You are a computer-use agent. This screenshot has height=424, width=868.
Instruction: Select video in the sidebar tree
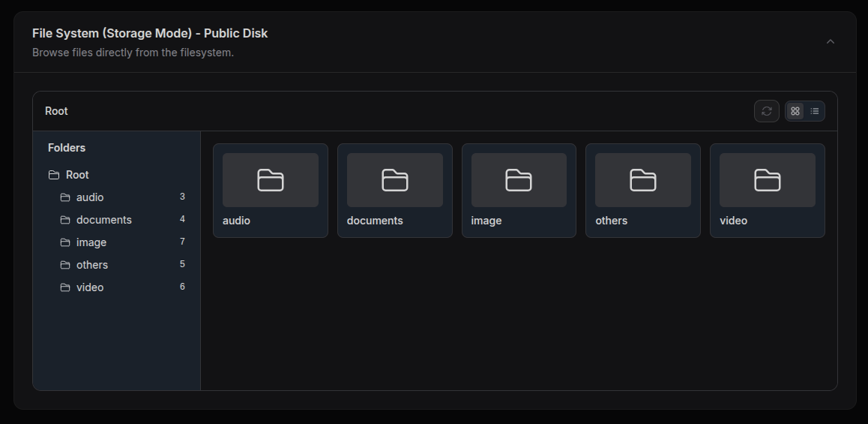pyautogui.click(x=90, y=287)
